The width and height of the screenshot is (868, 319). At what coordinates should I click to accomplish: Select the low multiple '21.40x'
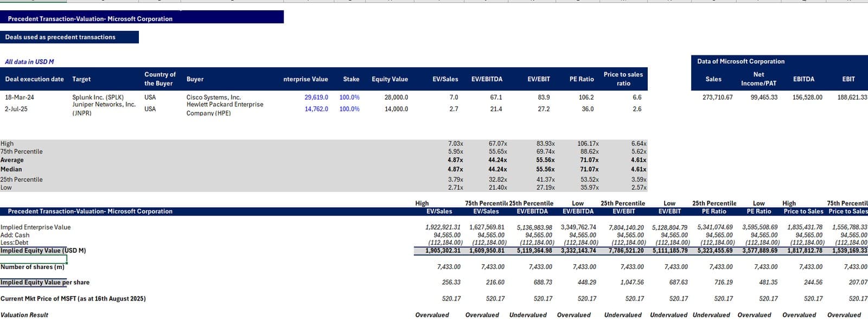coord(497,188)
